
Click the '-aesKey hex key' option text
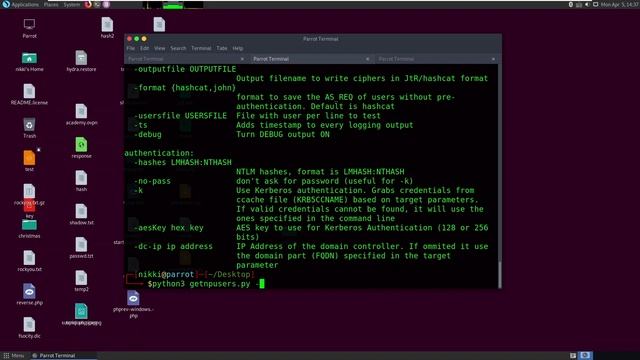tap(169, 228)
